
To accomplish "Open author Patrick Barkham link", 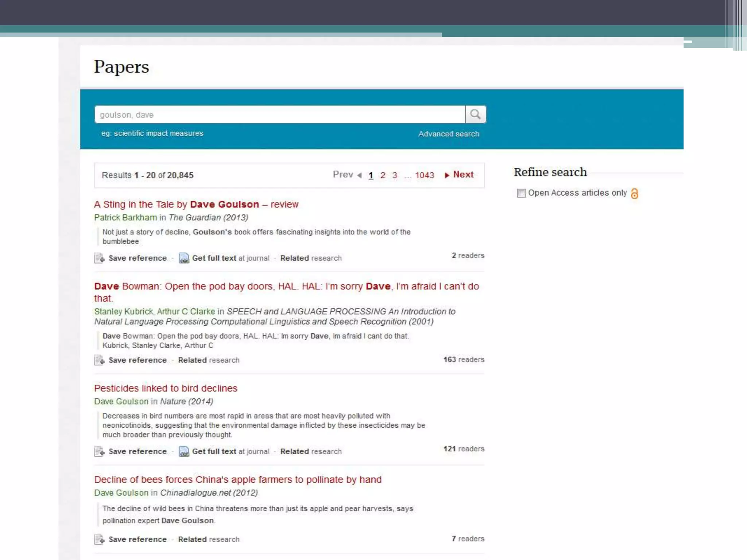I will 125,218.
